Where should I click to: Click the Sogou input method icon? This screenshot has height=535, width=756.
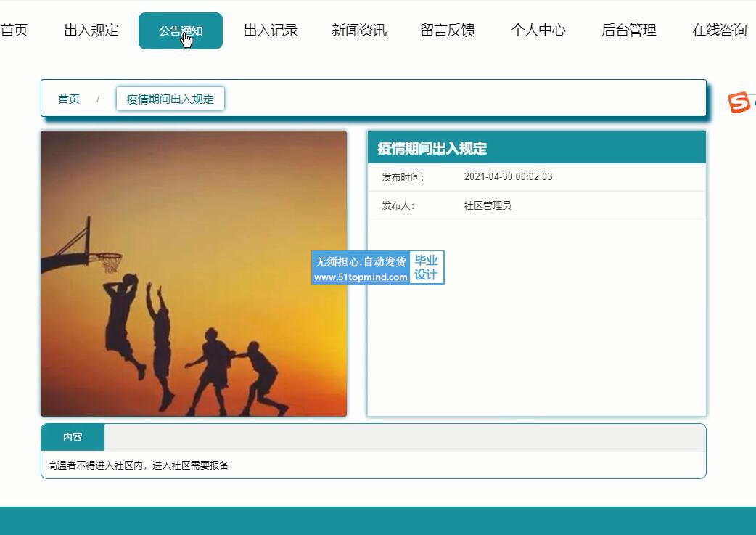pos(739,102)
